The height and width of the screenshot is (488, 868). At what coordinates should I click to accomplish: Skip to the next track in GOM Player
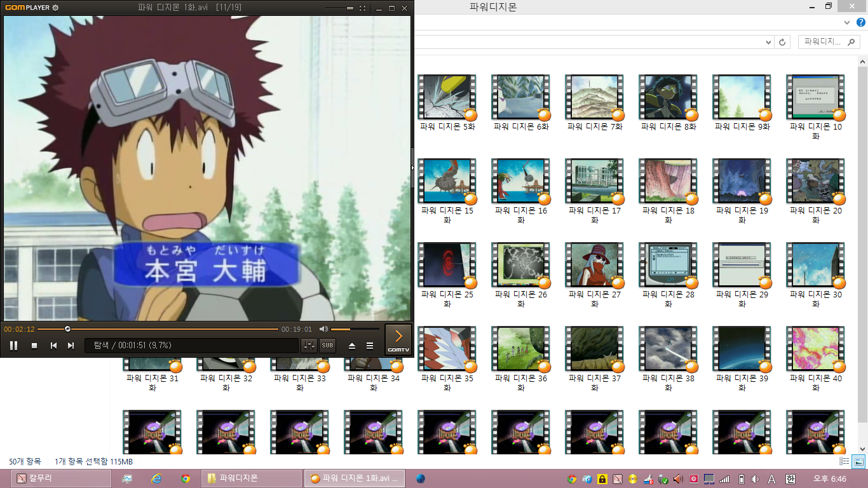tap(71, 346)
